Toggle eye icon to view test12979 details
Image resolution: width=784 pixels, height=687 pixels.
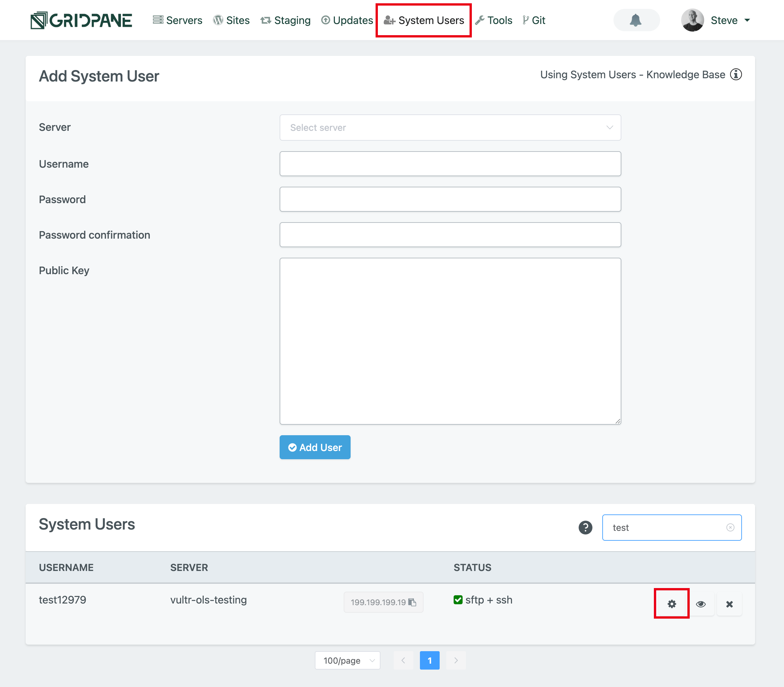pyautogui.click(x=701, y=604)
